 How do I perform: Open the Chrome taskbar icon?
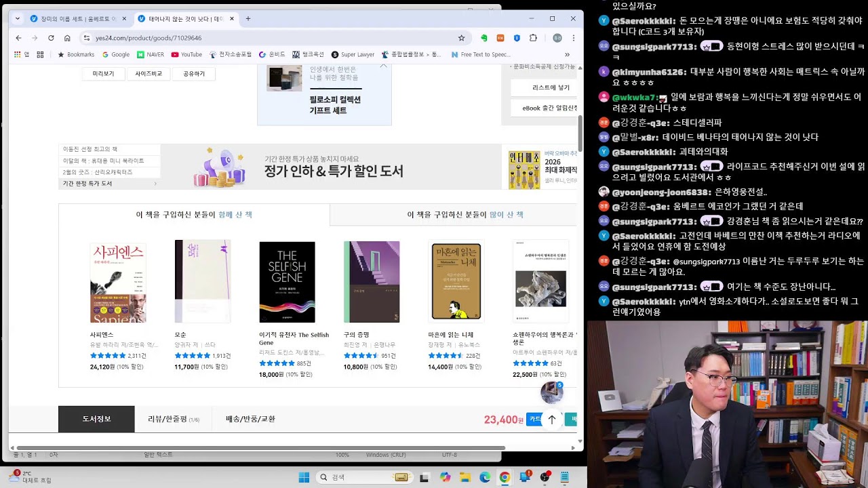tap(505, 477)
